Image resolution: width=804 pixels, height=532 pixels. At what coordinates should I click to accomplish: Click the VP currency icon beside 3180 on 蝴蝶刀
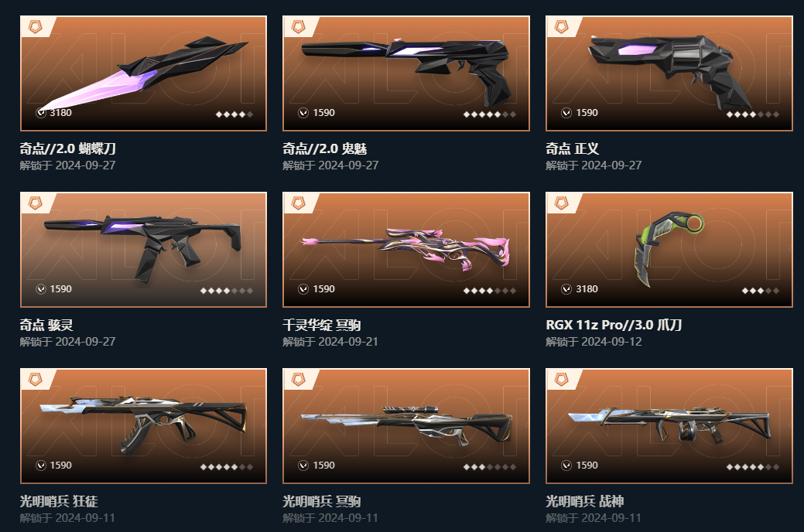tap(41, 113)
